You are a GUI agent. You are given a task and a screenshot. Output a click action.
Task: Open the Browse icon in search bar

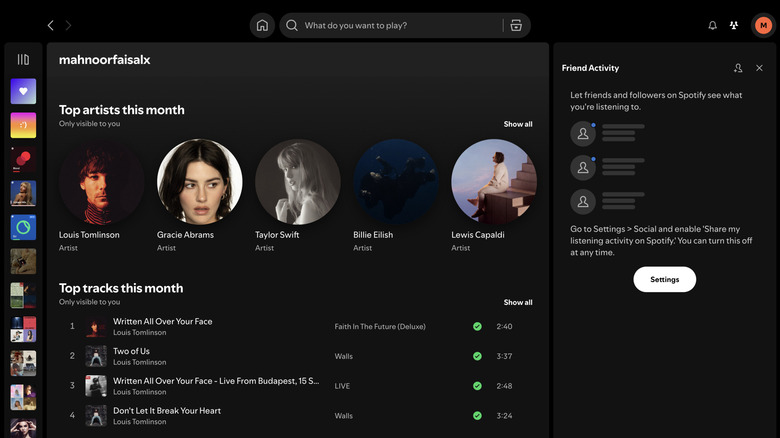tap(516, 25)
